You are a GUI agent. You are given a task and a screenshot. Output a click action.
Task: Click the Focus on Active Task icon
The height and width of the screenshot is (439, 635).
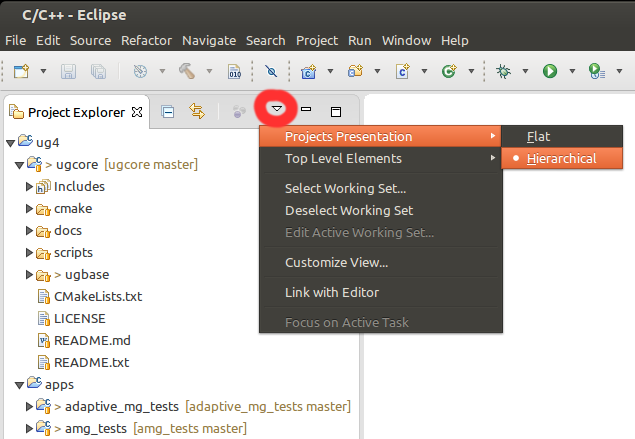239,111
